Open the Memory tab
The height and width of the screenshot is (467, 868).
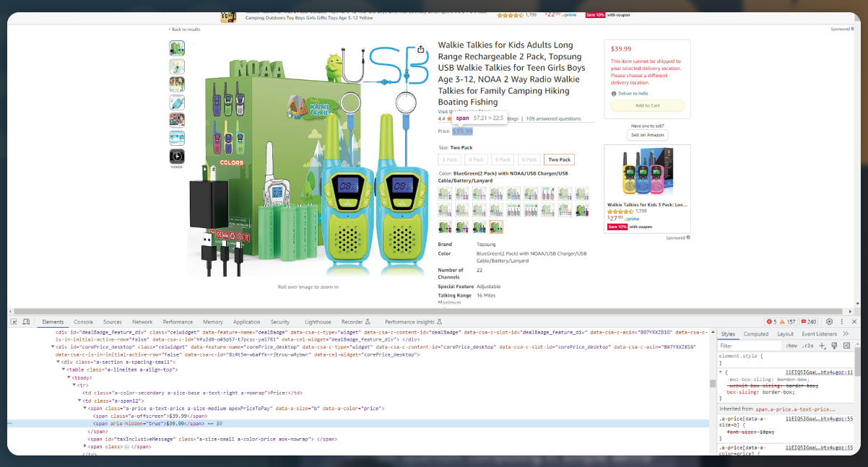coord(213,322)
